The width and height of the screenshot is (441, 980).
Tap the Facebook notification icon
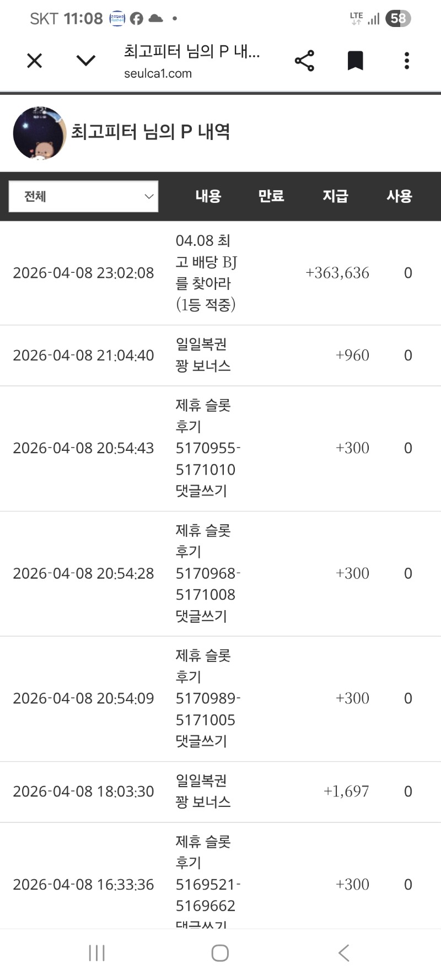[x=137, y=19]
